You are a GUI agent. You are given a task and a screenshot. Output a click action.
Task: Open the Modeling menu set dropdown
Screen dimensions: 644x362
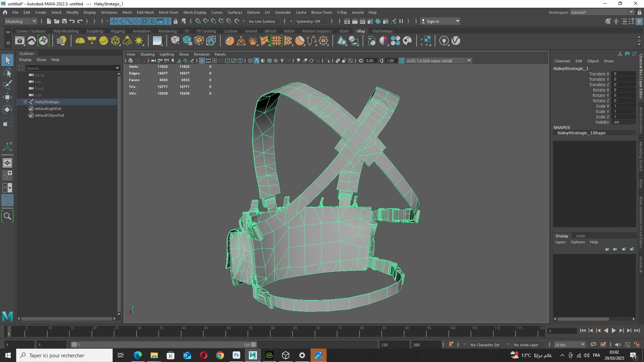click(21, 21)
